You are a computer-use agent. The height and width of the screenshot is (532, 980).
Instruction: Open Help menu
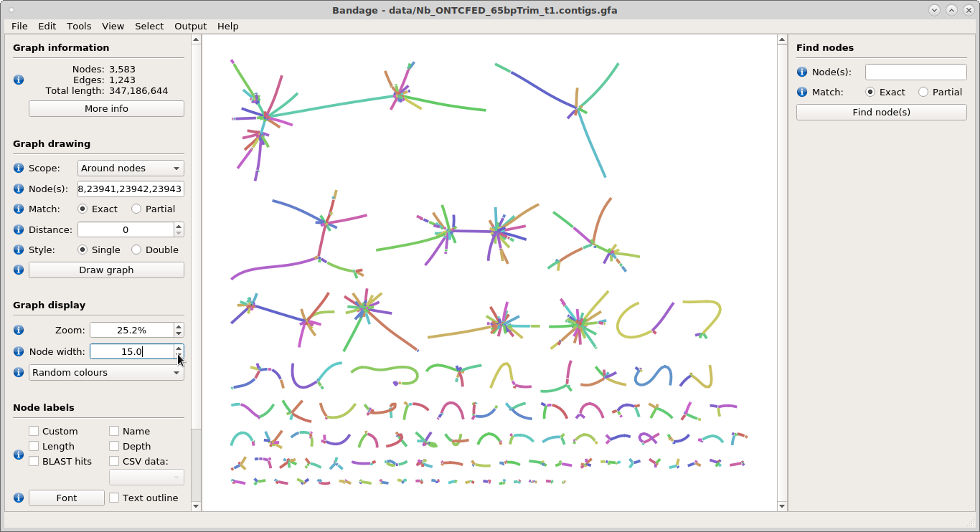(x=227, y=26)
